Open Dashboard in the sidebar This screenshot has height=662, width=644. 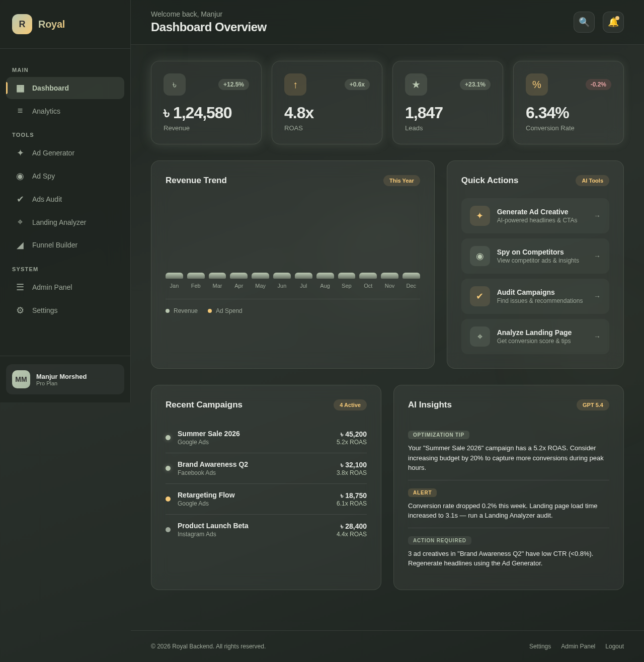point(65,88)
